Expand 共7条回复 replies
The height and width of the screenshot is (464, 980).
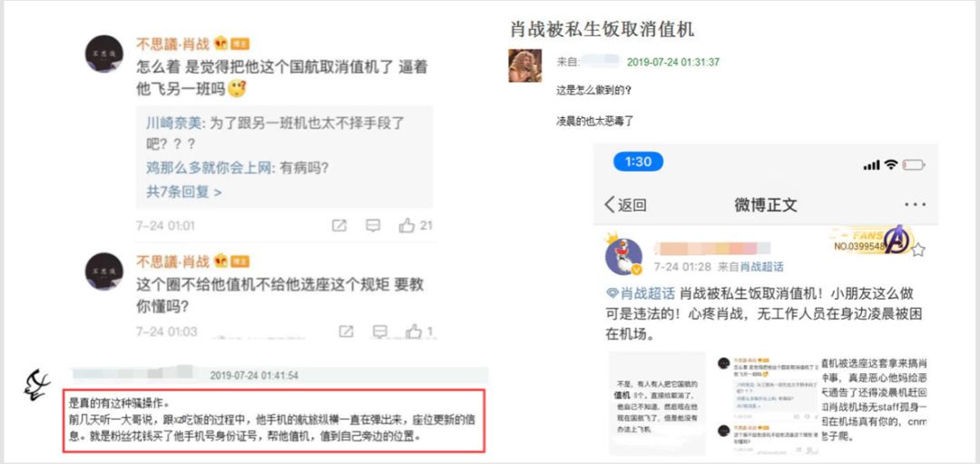pyautogui.click(x=183, y=192)
